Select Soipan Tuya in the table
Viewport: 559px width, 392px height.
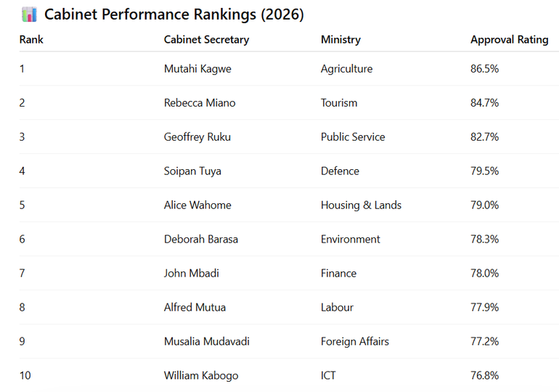pos(192,171)
